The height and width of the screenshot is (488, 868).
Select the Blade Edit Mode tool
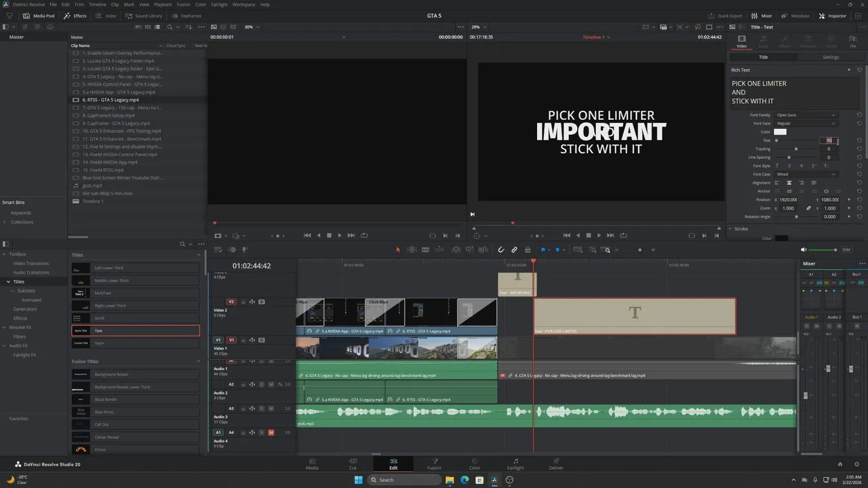tap(426, 249)
